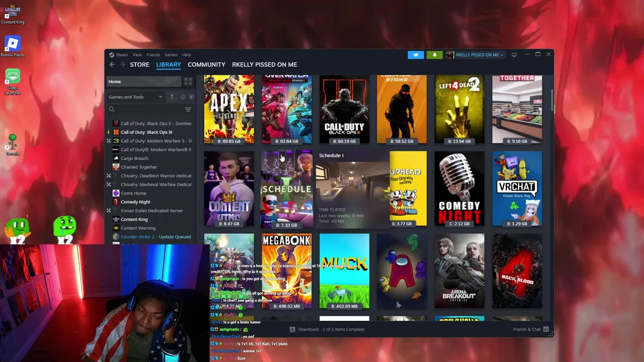Open collections grid view icon
The height and width of the screenshot is (362, 644).
coord(188,81)
